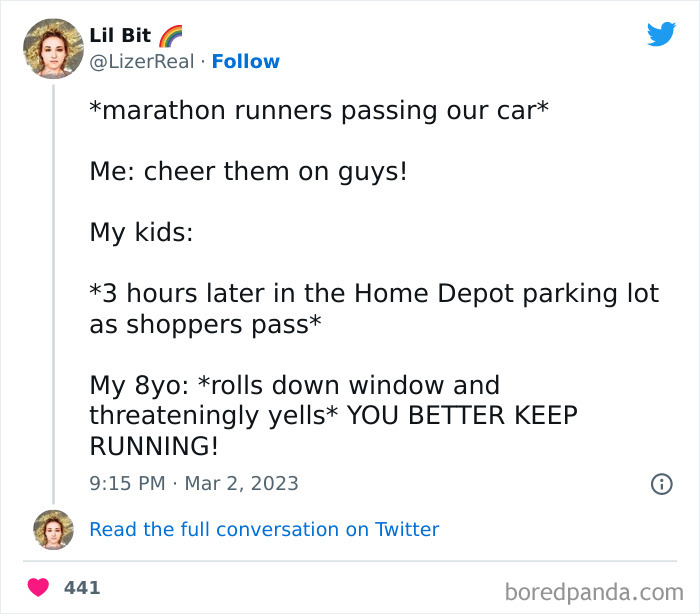Open the Lil Bit display name
Image resolution: width=700 pixels, height=614 pixels.
(120, 36)
